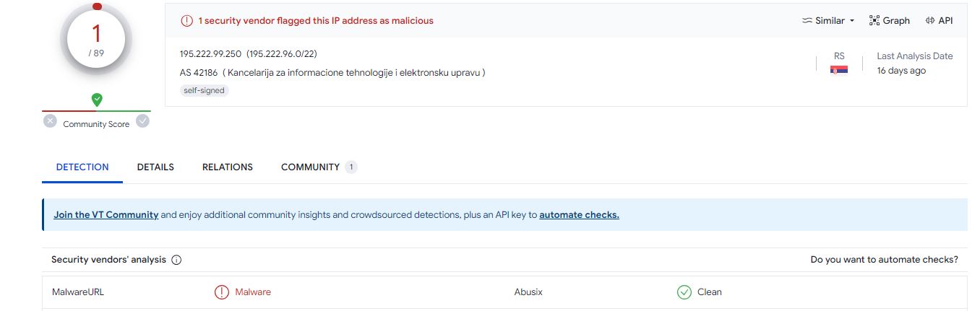Click the self-signed tag
This screenshot has width=980, height=311.
coord(205,91)
